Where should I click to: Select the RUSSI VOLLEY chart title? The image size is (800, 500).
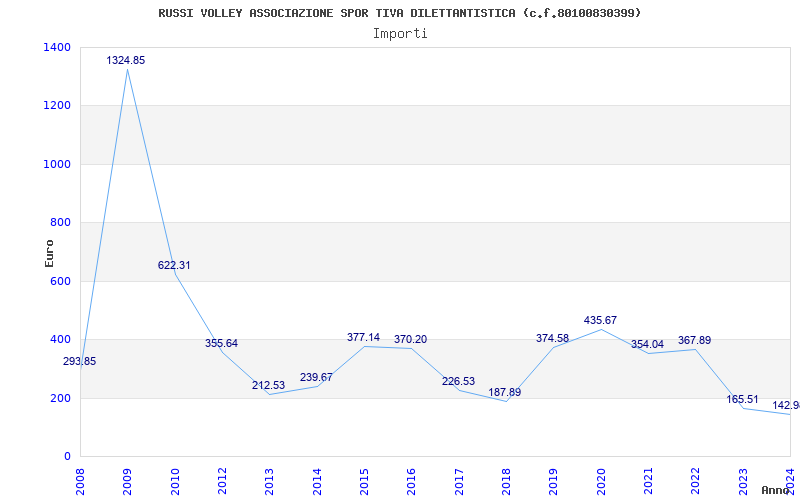coord(399,13)
